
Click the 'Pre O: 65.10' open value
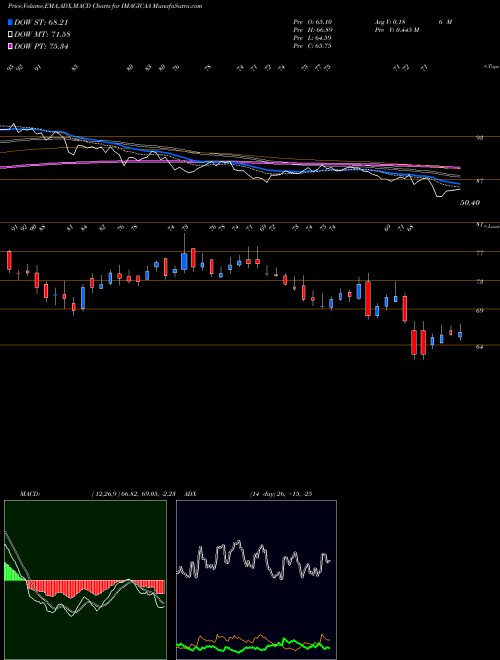pos(312,21)
